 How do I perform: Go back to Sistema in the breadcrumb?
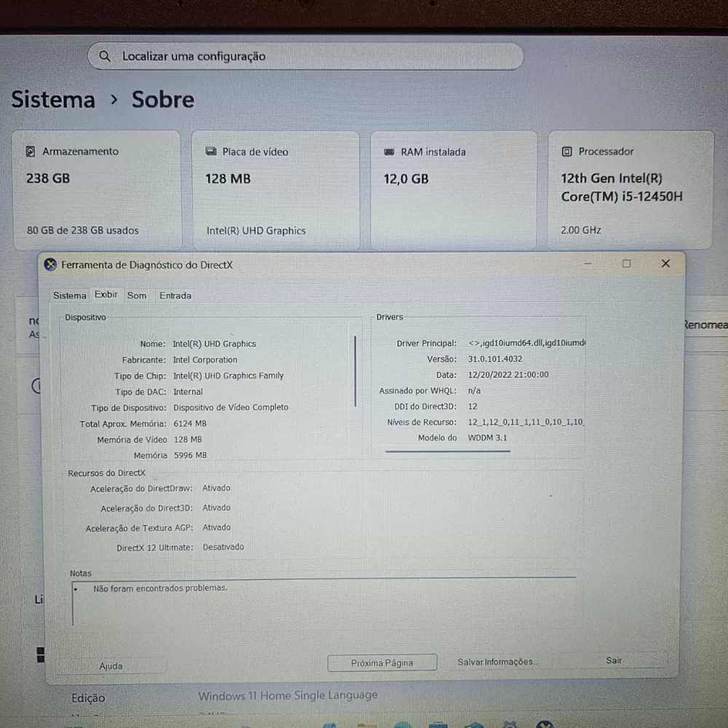click(x=53, y=99)
